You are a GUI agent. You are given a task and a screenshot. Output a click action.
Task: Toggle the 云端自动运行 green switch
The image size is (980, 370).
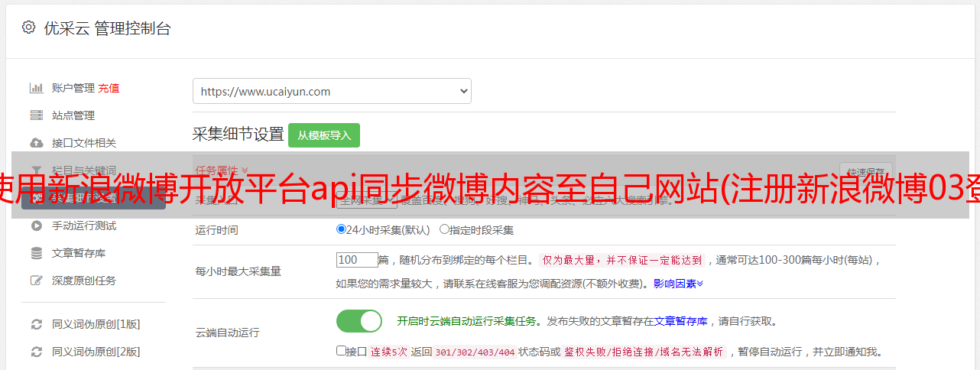point(359,321)
